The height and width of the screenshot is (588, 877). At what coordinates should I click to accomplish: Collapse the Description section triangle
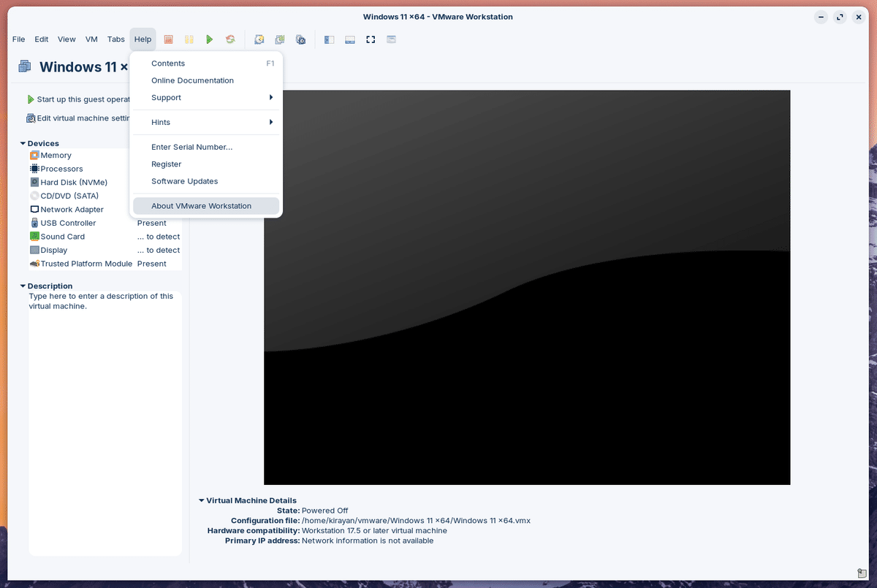click(23, 286)
